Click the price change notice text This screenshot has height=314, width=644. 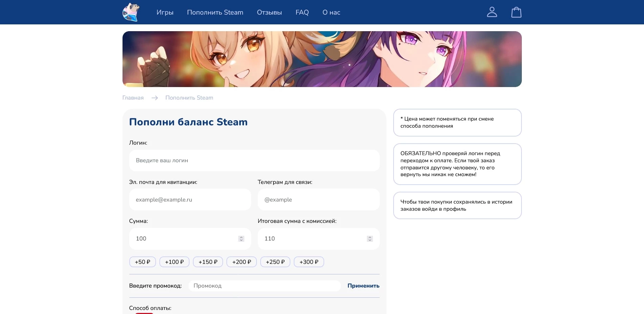pyautogui.click(x=447, y=123)
